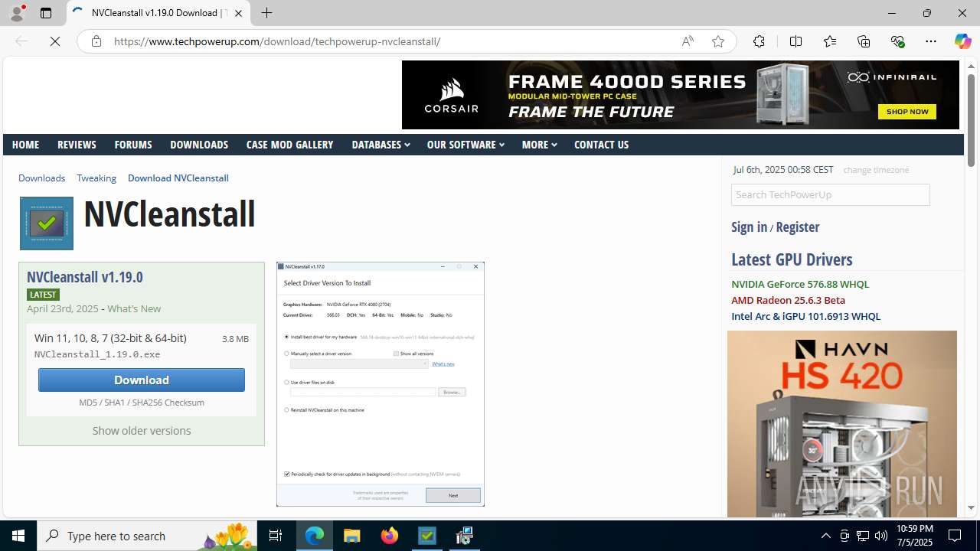
Task: Click the address bar URL
Action: 277,41
